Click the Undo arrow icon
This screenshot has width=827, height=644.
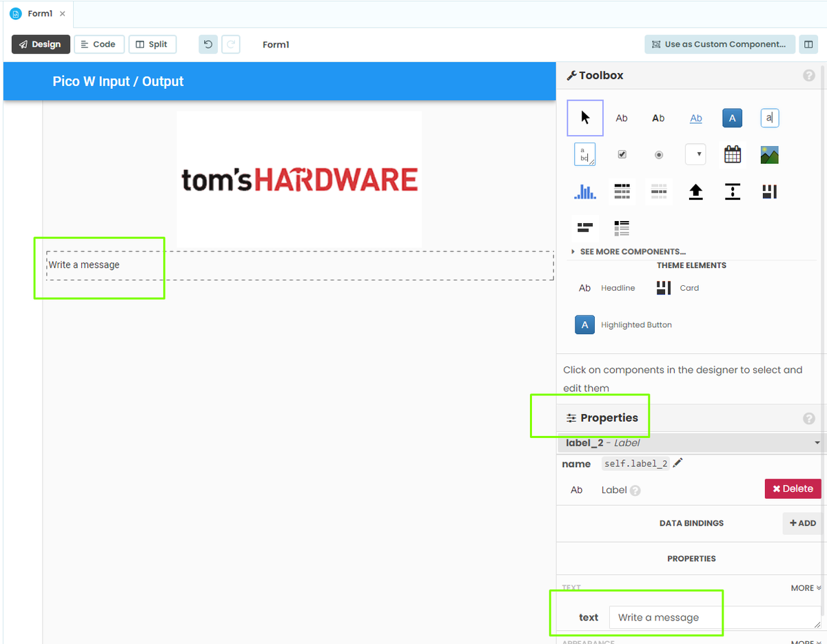(x=207, y=44)
